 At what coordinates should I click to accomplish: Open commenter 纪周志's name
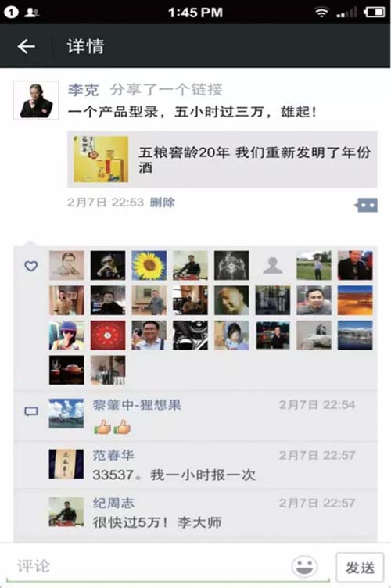pyautogui.click(x=113, y=503)
